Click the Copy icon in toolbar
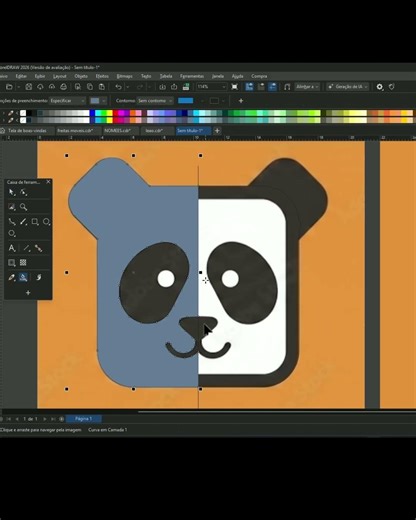The width and height of the screenshot is (416, 520). (90, 87)
